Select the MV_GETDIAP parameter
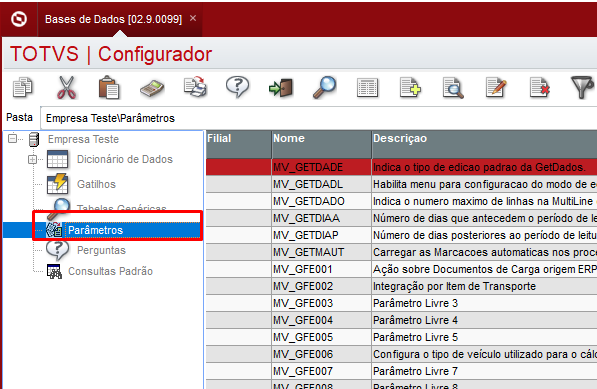The width and height of the screenshot is (597, 389). 306,235
